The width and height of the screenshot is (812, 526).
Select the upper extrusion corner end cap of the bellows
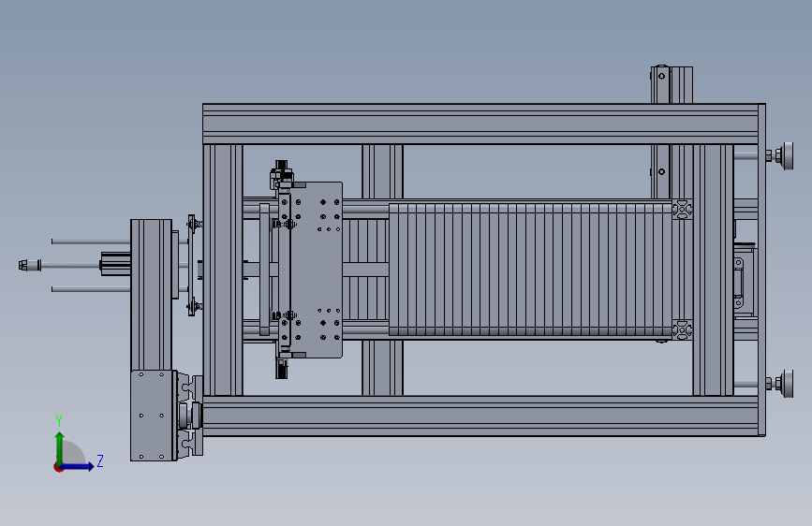point(682,209)
